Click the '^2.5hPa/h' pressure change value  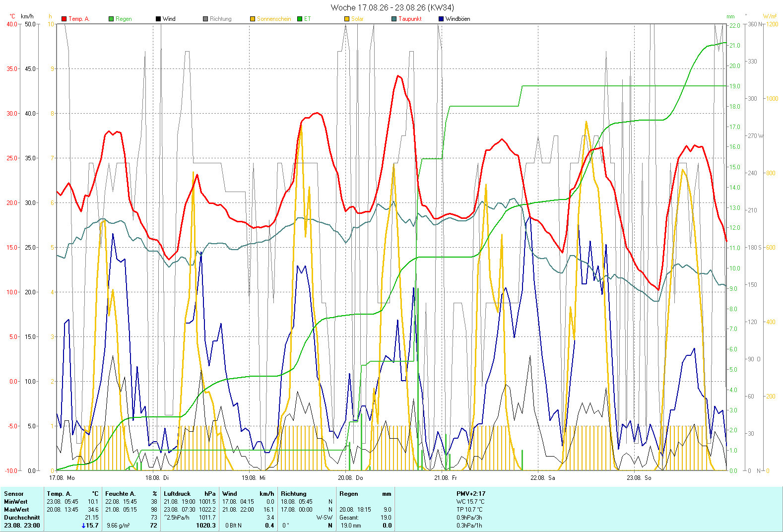click(177, 518)
